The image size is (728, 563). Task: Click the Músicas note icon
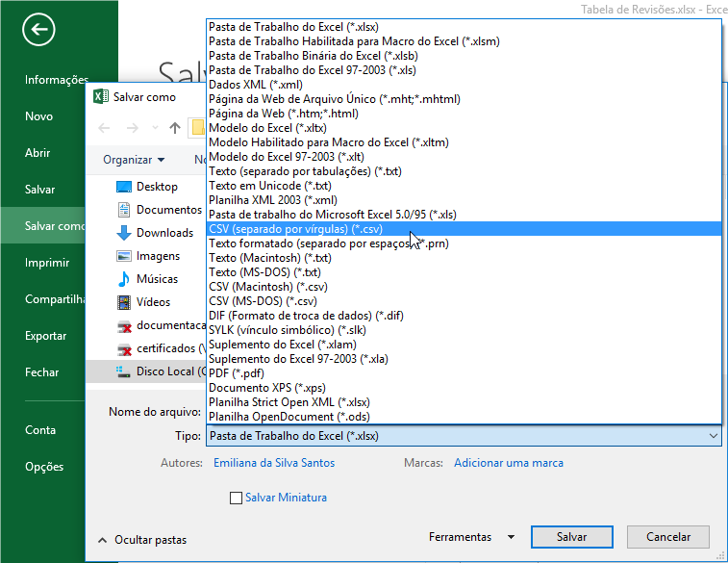tap(123, 279)
